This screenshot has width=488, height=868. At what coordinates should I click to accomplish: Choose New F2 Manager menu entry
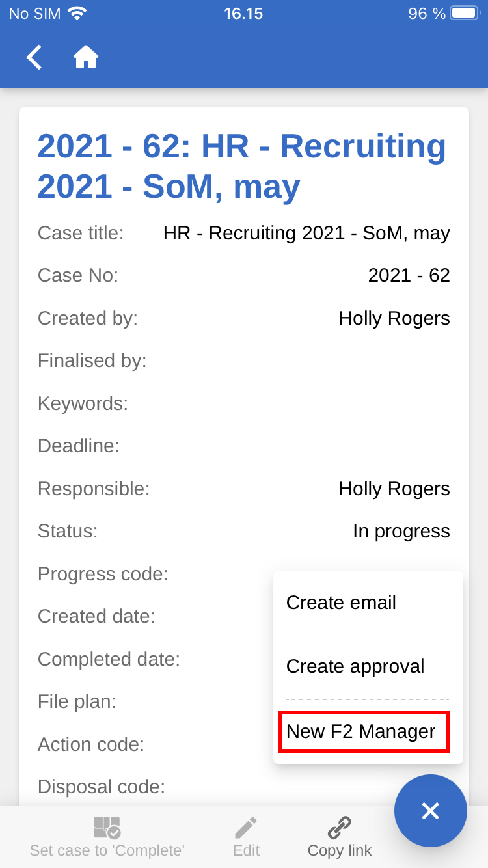[x=361, y=731]
